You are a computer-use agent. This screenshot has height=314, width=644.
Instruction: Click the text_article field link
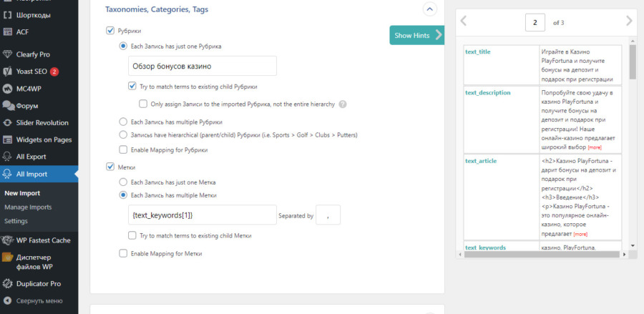481,161
